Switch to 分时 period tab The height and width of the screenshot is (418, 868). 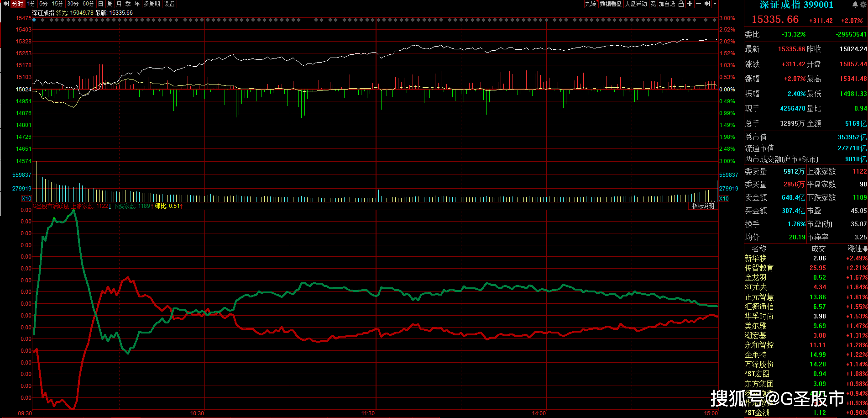pos(17,4)
